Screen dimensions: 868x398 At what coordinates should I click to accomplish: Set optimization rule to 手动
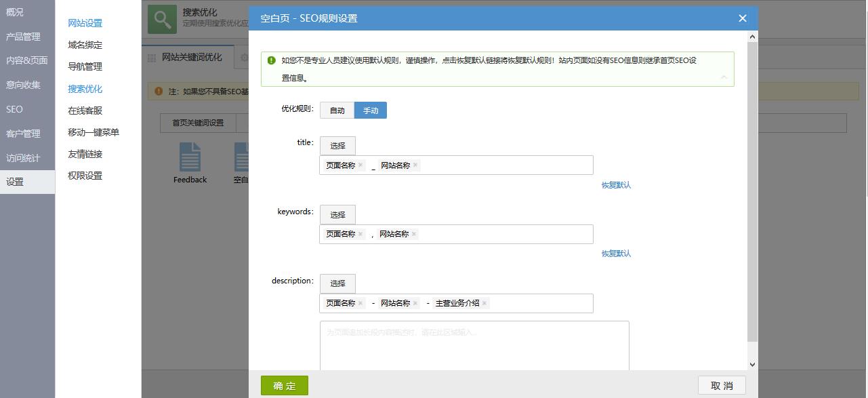click(371, 111)
